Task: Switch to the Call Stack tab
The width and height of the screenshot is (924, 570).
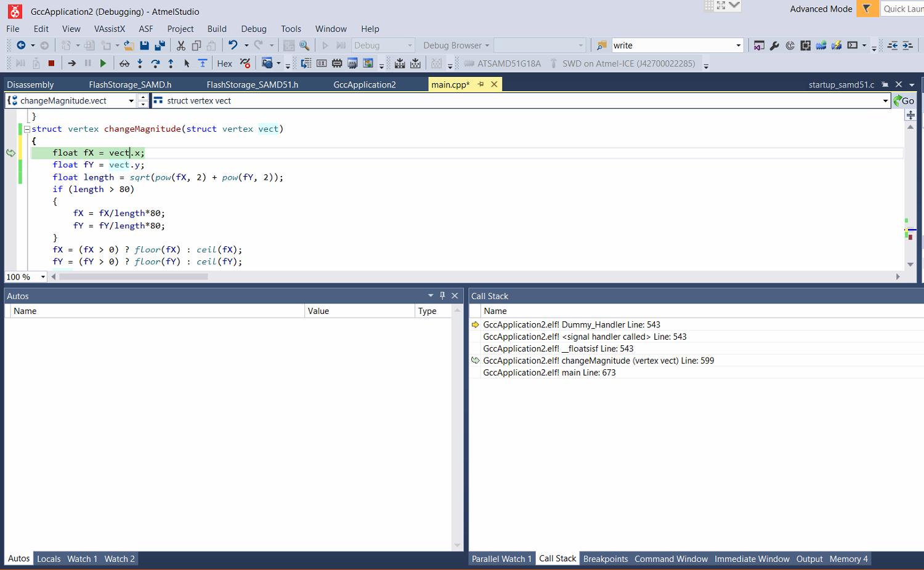Action: tap(557, 558)
